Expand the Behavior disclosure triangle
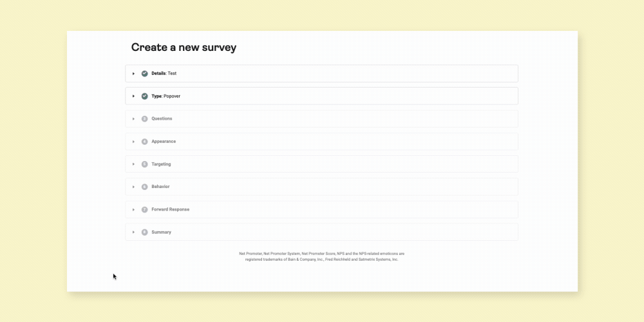This screenshot has width=644, height=322. pyautogui.click(x=133, y=187)
